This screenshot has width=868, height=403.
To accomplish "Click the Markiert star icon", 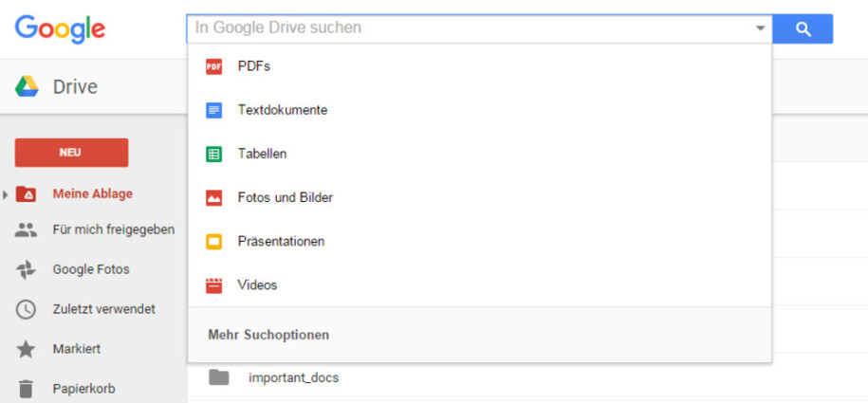I will point(26,349).
